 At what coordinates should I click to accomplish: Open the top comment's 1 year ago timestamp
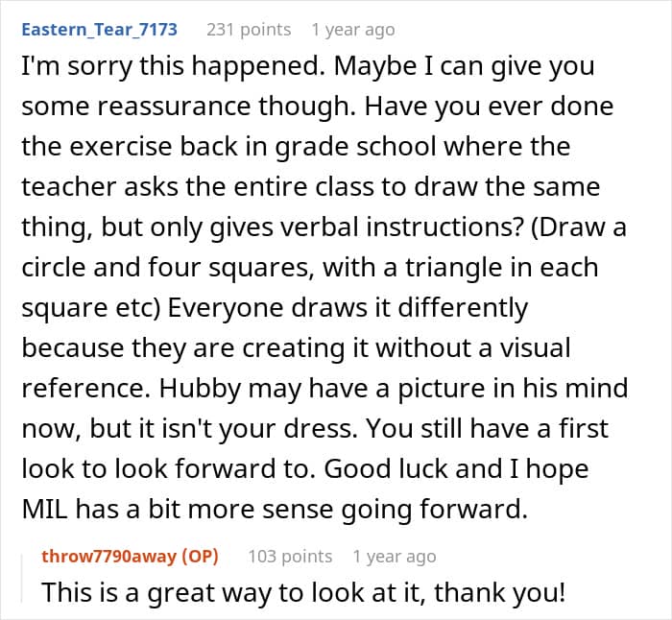click(x=353, y=30)
